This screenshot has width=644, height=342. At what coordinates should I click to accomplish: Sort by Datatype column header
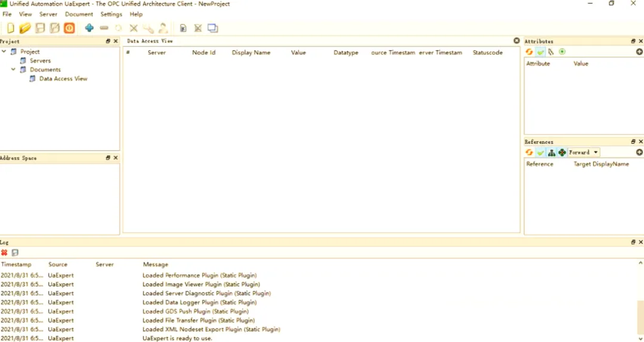click(x=346, y=53)
